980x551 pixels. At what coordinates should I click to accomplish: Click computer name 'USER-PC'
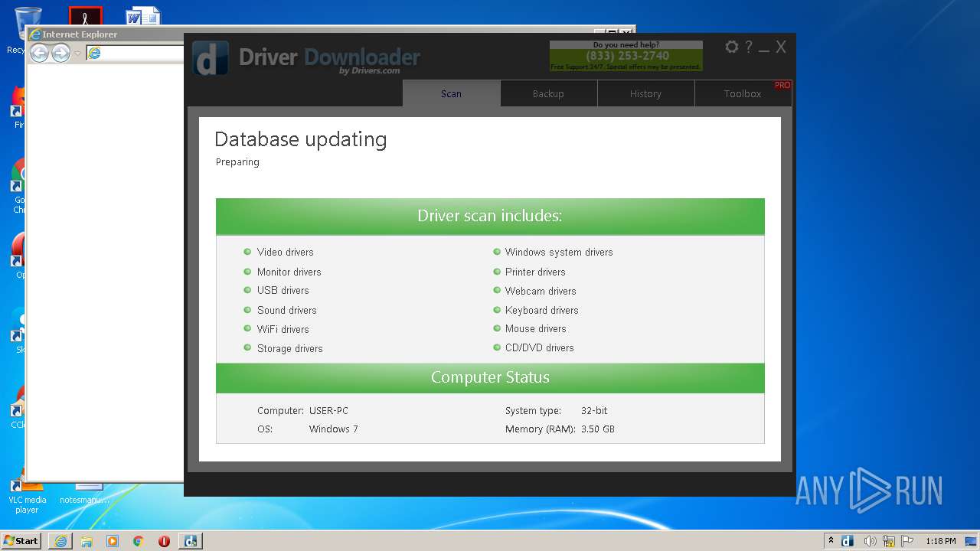(328, 410)
